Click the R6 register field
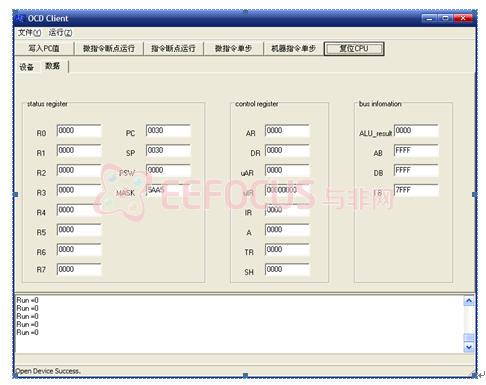The image size is (486, 385). 79,249
